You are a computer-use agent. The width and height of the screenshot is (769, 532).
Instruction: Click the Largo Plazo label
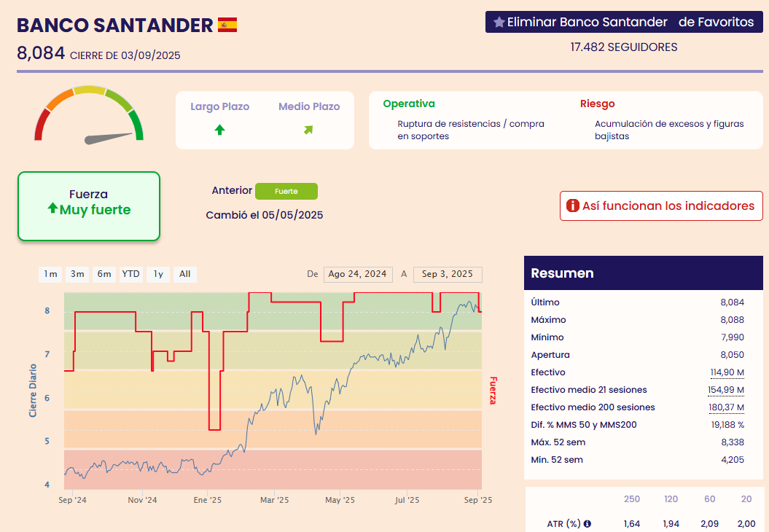coord(219,106)
